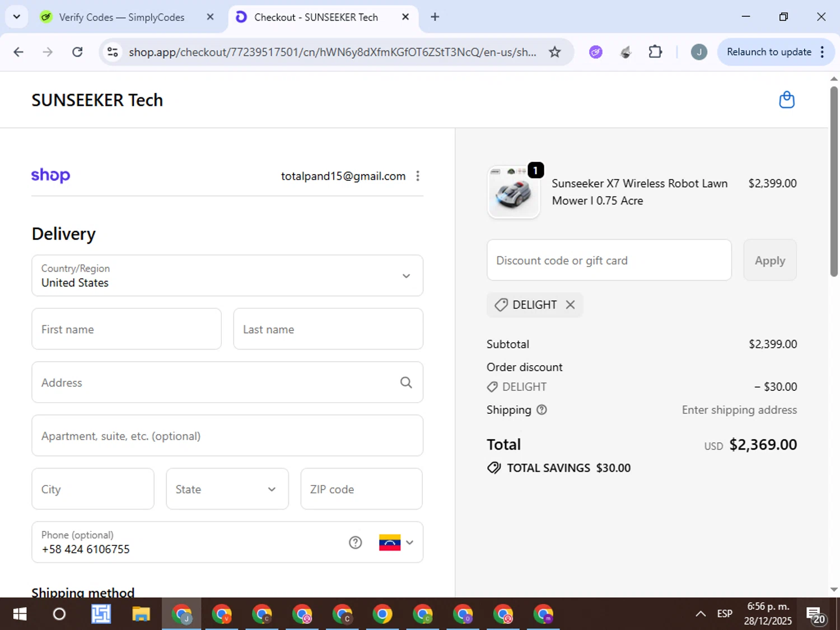Open the tab search dropdown arrow
The image size is (840, 630).
[17, 17]
